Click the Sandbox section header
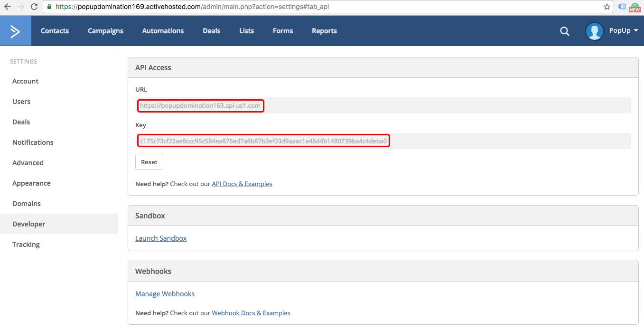Viewport: 644px width, 329px height. (x=383, y=216)
